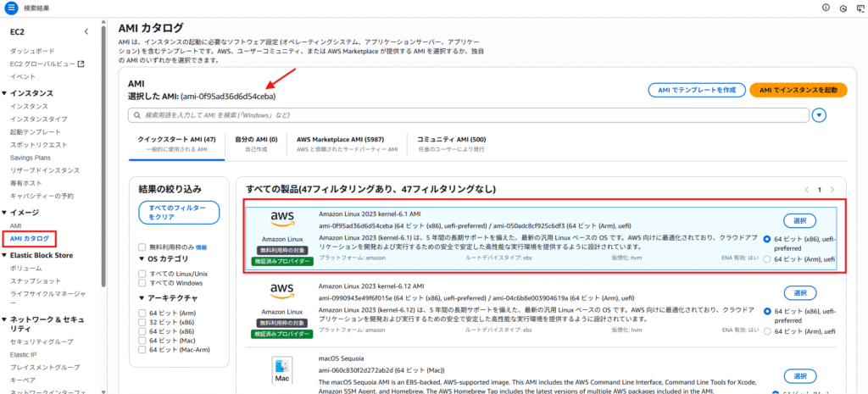Collapse the イメージ sidebar section

coord(4,213)
